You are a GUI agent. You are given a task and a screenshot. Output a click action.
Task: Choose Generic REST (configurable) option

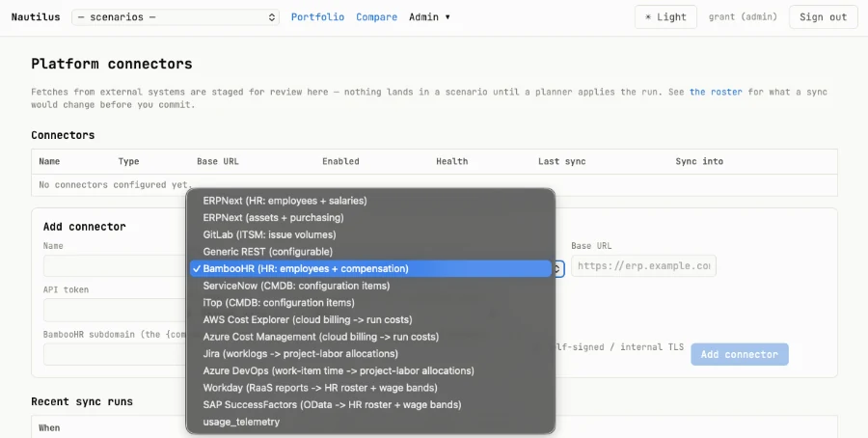tap(370, 252)
